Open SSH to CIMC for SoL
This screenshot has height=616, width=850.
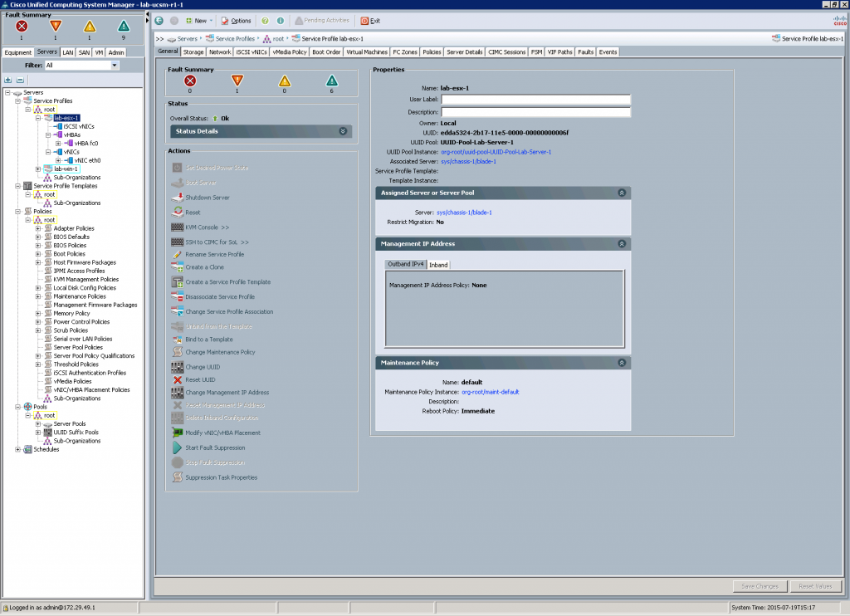[217, 242]
